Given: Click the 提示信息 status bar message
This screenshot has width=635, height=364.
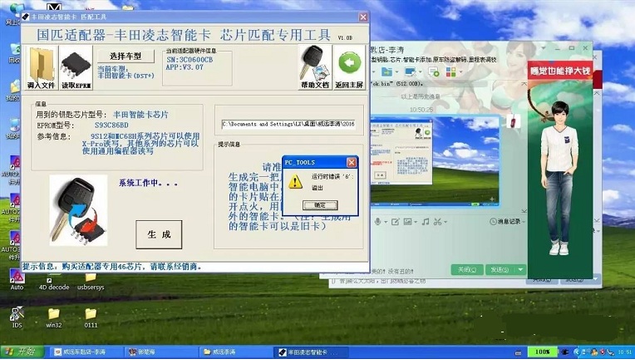Looking at the screenshot, I should click(x=111, y=267).
